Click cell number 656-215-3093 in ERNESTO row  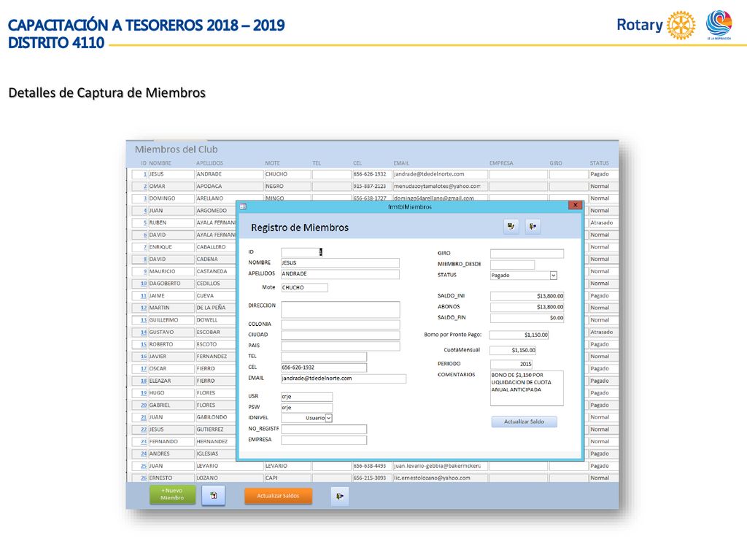tap(371, 478)
